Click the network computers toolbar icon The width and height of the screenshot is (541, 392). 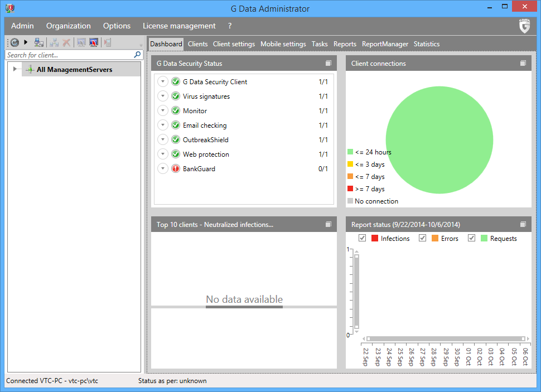[x=38, y=42]
